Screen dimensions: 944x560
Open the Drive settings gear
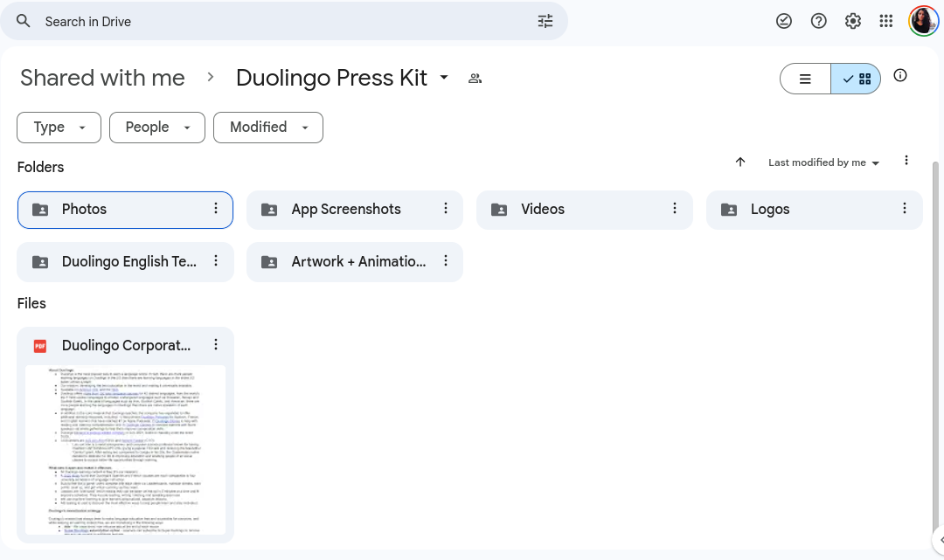[x=853, y=20]
